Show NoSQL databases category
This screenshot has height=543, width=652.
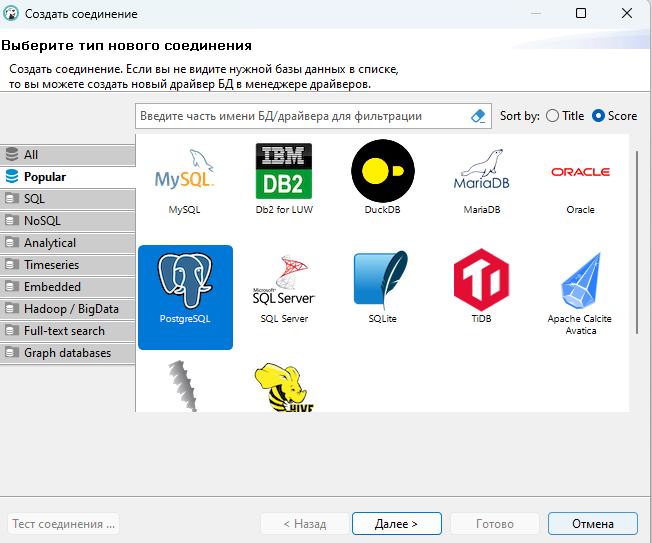click(68, 221)
